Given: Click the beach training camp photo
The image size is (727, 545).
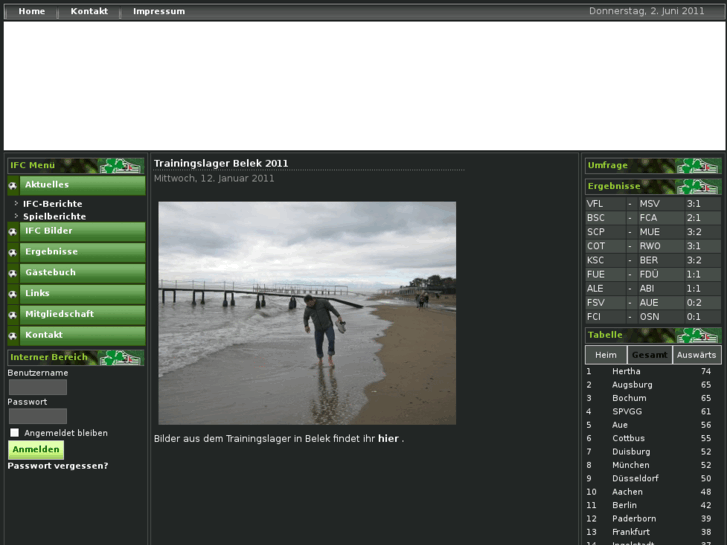Looking at the screenshot, I should [307, 313].
